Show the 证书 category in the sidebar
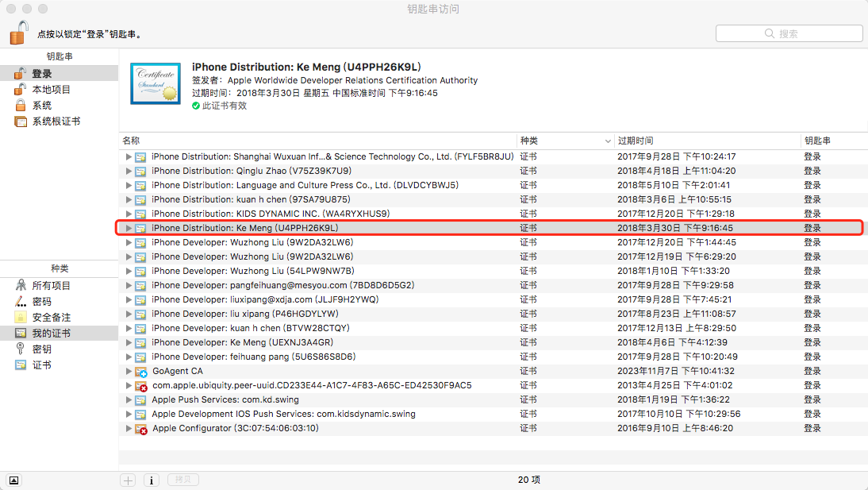868x490 pixels. pos(60,365)
